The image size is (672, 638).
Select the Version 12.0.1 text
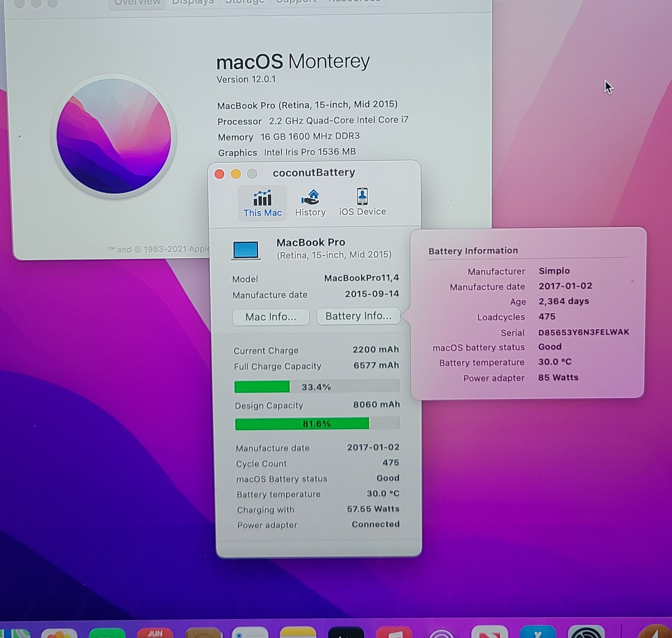[246, 79]
